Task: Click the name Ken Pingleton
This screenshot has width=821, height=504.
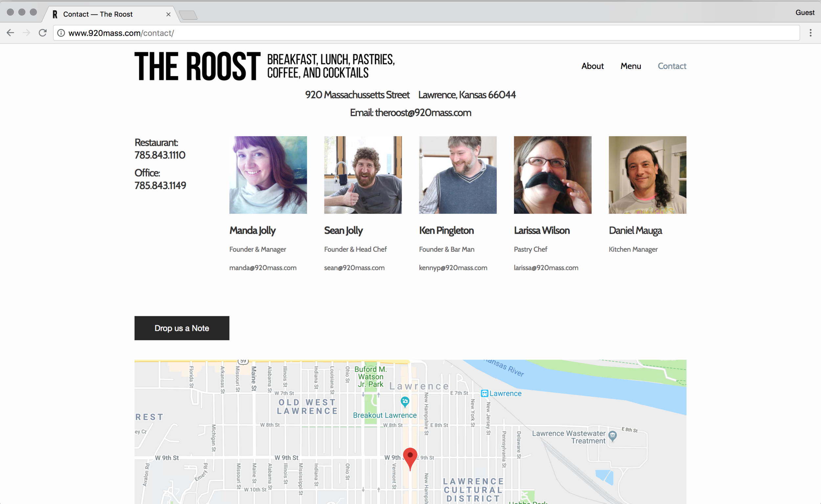Action: [x=446, y=230]
